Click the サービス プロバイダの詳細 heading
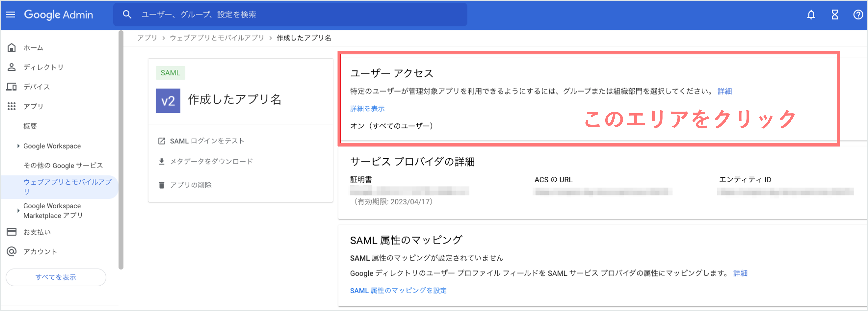The width and height of the screenshot is (868, 311). (412, 161)
